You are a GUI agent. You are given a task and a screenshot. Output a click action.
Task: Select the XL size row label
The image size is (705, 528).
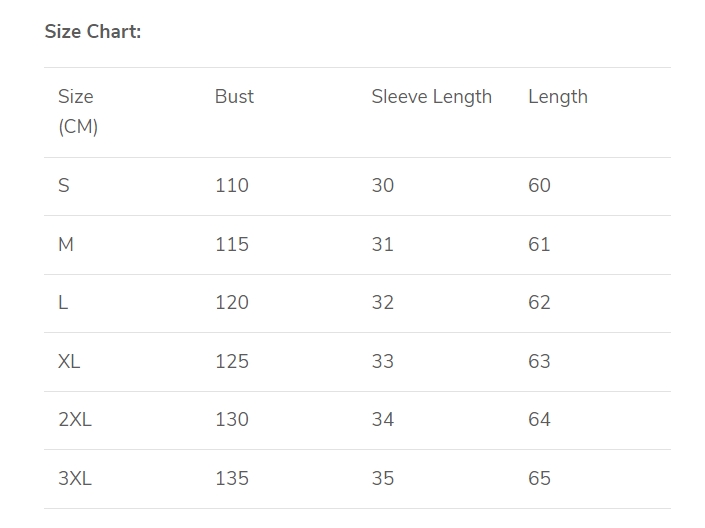[x=69, y=362]
